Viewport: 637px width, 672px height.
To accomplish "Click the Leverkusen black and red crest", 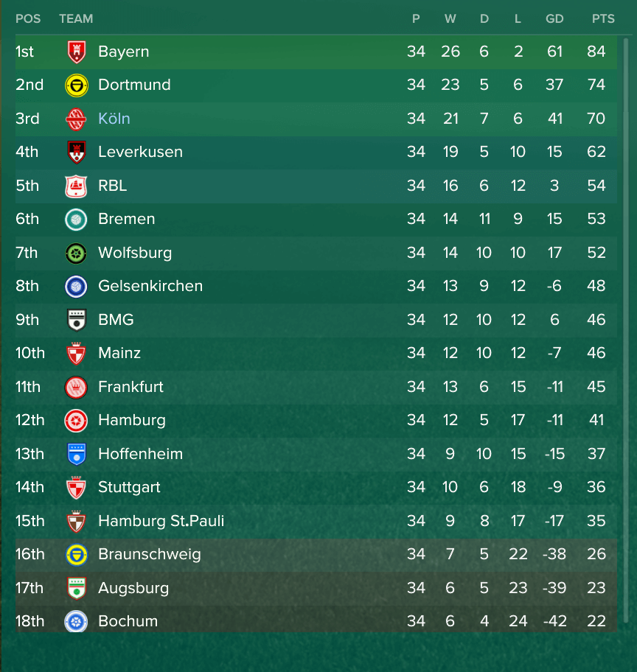I will (x=77, y=152).
